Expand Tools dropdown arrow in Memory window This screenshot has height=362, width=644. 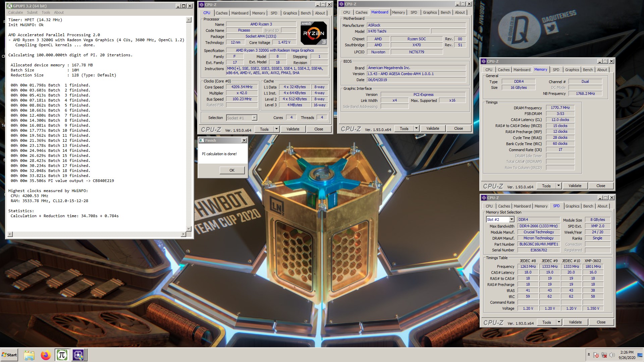point(558,186)
